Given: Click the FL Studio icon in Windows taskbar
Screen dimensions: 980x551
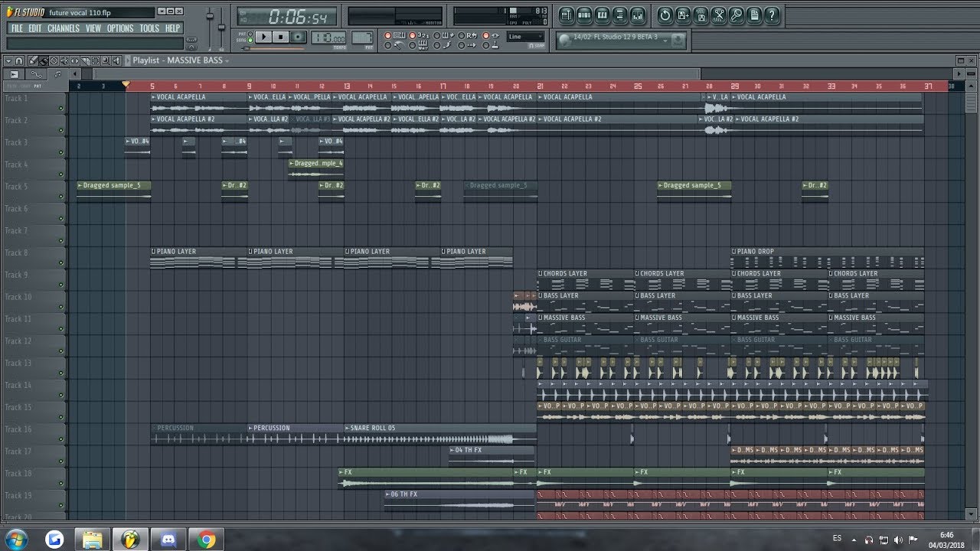Looking at the screenshot, I should pos(130,540).
